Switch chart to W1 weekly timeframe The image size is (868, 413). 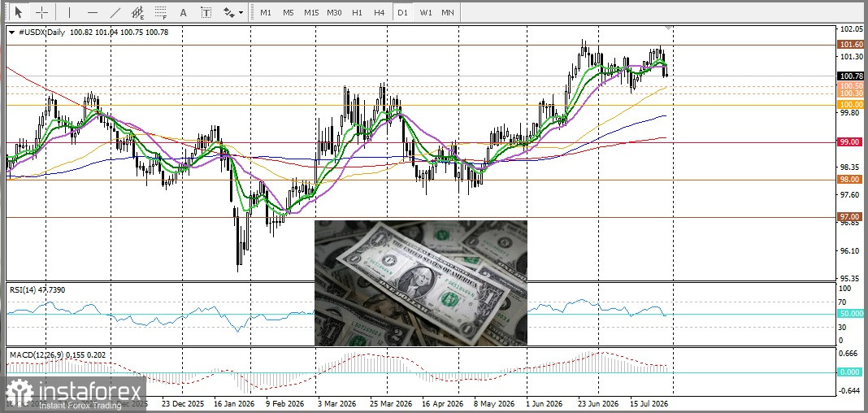[425, 12]
